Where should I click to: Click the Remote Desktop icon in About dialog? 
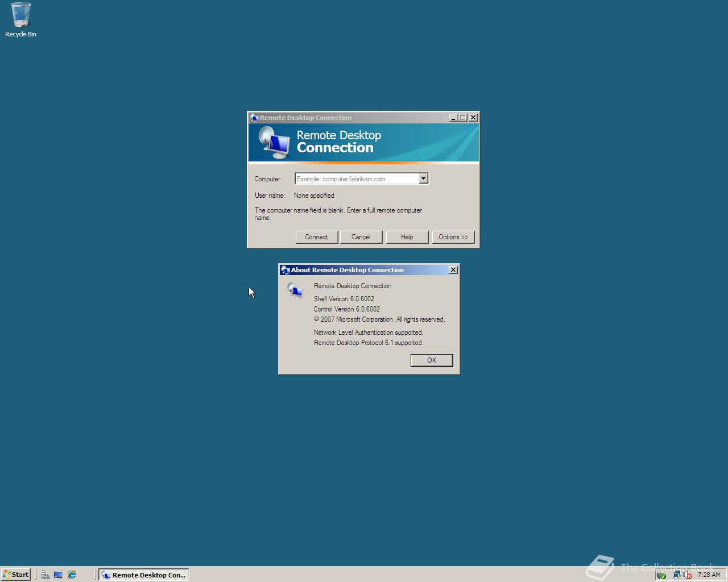(295, 290)
